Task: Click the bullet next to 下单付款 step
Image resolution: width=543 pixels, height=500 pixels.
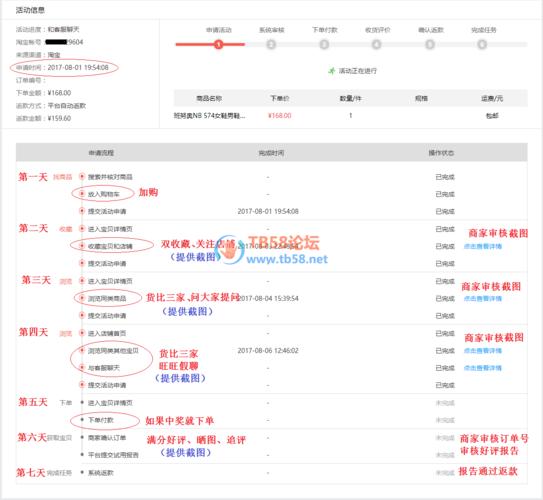Action: (82, 420)
